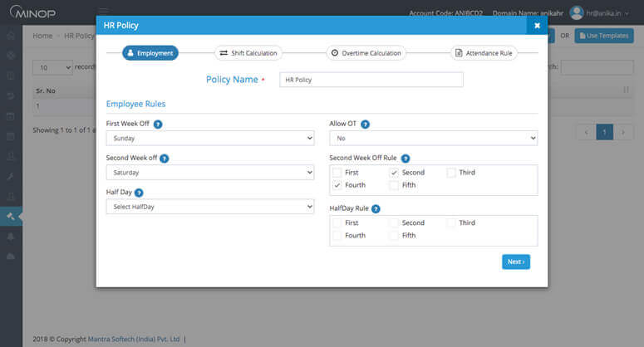Click the user avatar icon in header
The image size is (644, 347).
[576, 12]
